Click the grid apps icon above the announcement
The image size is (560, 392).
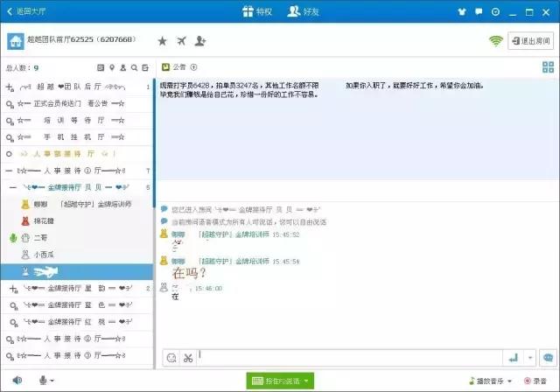pos(548,67)
